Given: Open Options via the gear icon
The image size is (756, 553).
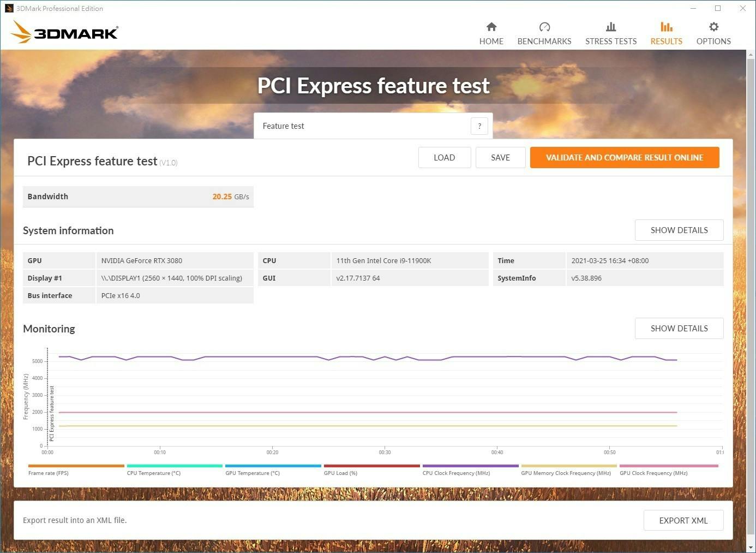Looking at the screenshot, I should (713, 27).
